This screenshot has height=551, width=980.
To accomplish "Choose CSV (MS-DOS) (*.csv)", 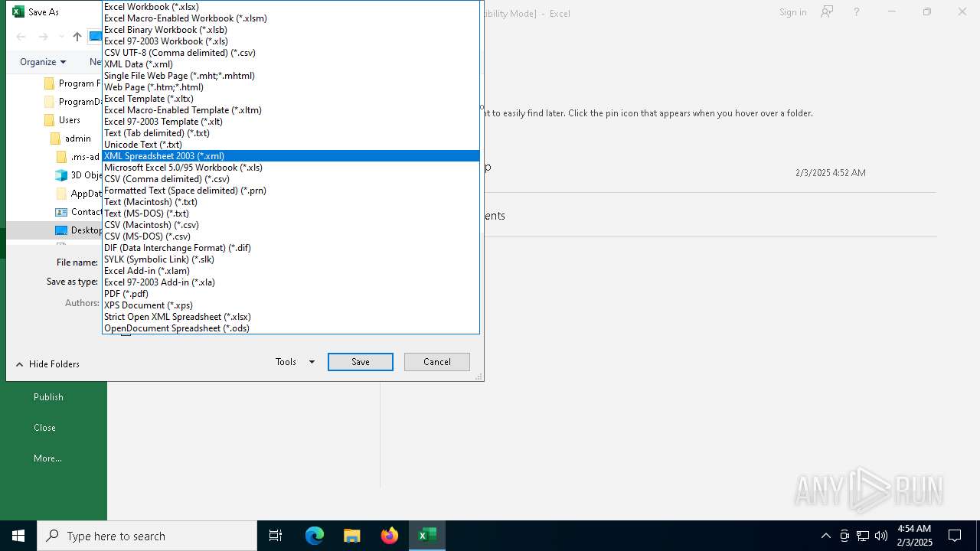I will 291,236.
